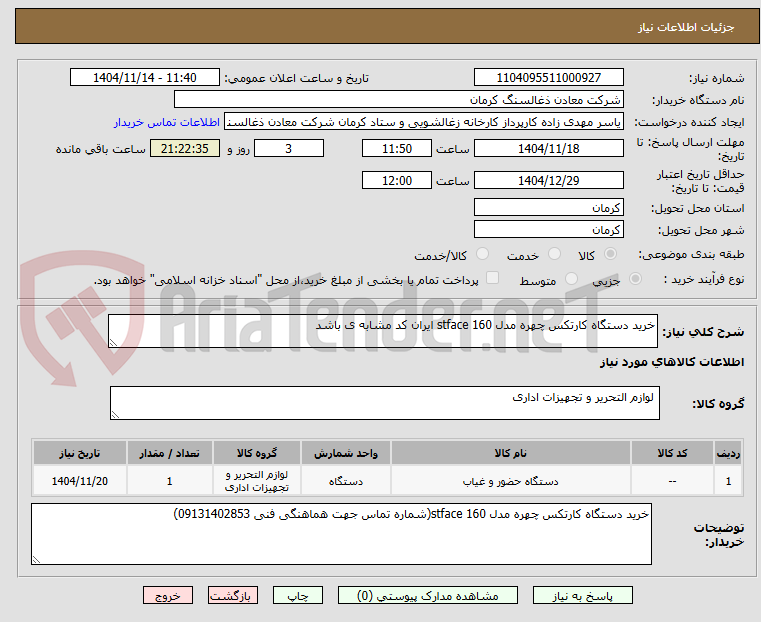This screenshot has height=622, width=761.
Task: Click the table date cell 1404/11/20
Action: click(x=80, y=481)
